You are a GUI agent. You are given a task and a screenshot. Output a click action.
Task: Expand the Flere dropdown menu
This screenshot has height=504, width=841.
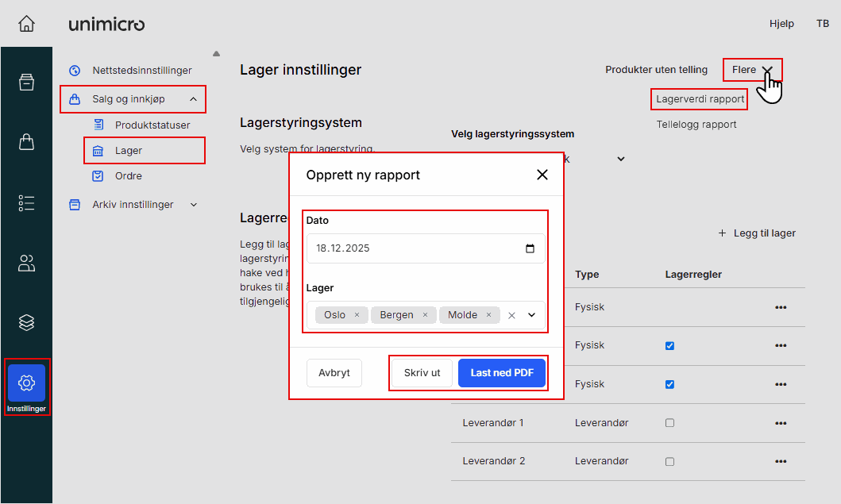(x=751, y=69)
